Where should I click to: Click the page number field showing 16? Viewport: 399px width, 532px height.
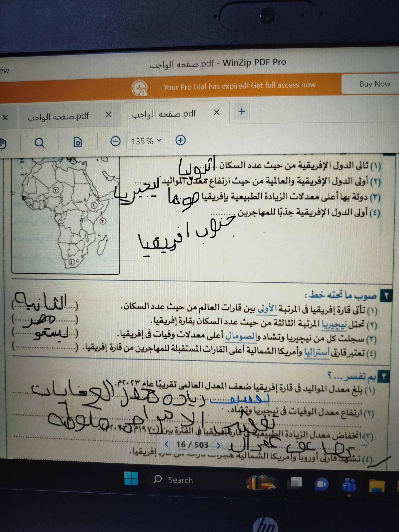coord(181,445)
